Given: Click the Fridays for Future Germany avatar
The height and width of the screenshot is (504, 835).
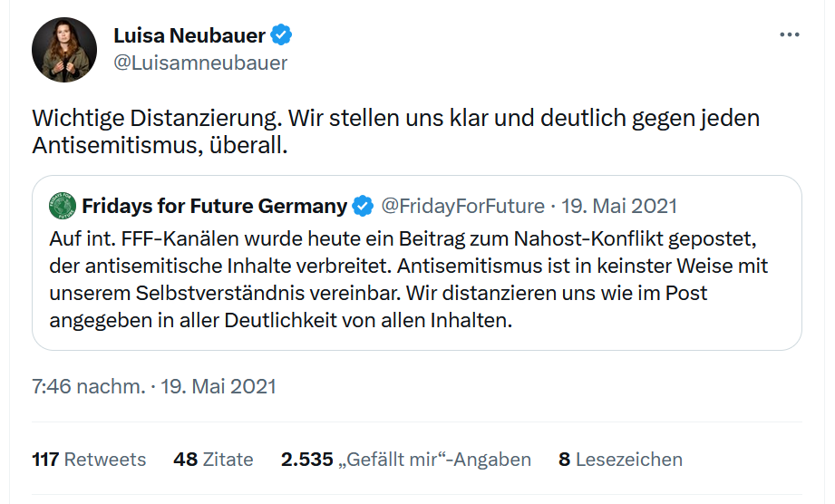Looking at the screenshot, I should point(63,206).
